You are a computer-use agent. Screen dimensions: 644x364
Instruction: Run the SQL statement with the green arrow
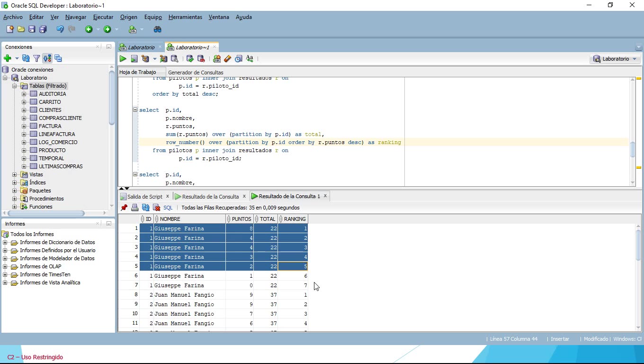click(x=123, y=58)
